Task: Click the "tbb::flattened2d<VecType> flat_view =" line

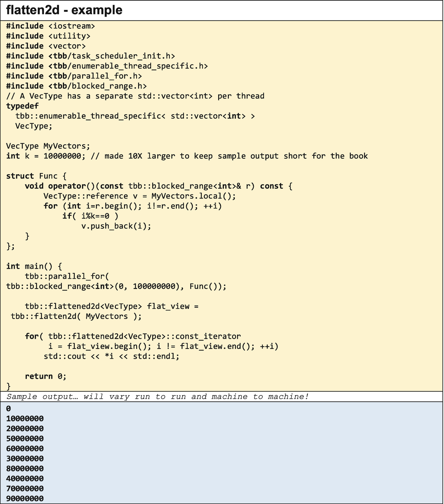Action: click(112, 306)
